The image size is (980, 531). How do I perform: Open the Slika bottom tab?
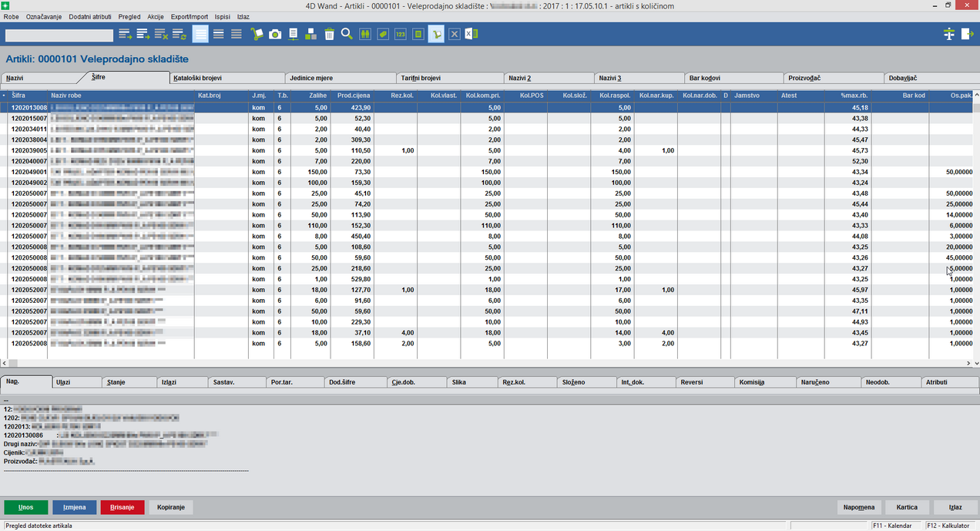tap(472, 382)
